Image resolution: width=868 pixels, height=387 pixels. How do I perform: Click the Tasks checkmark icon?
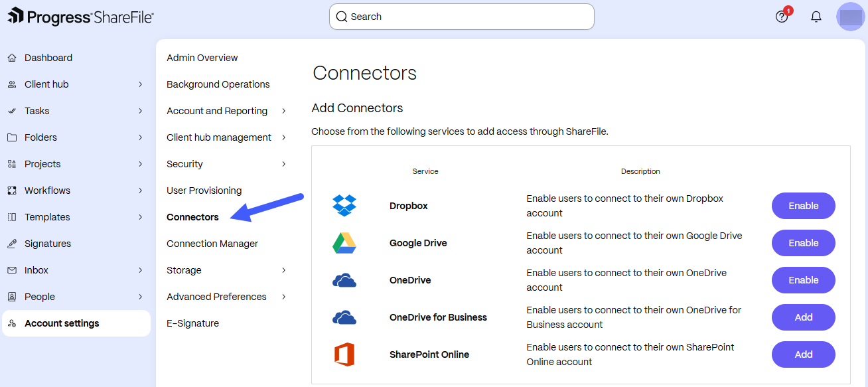pyautogui.click(x=12, y=111)
